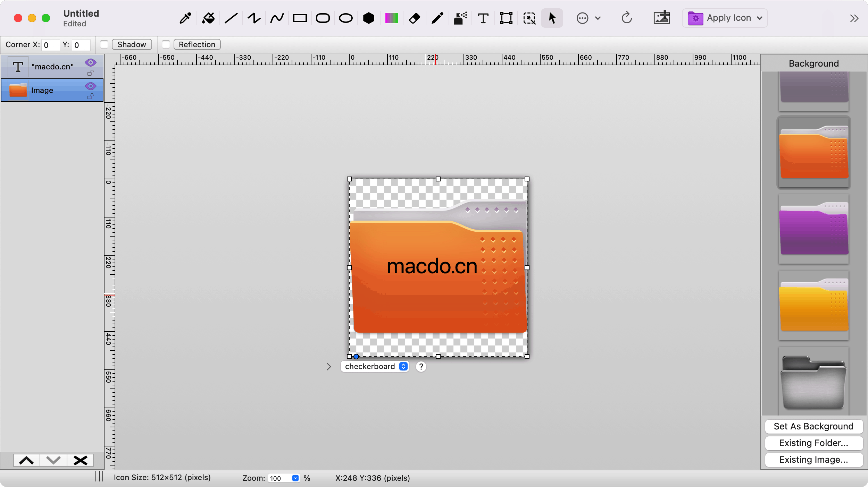Expand the checkerboard filter options
This screenshot has height=487, width=868.
[329, 366]
